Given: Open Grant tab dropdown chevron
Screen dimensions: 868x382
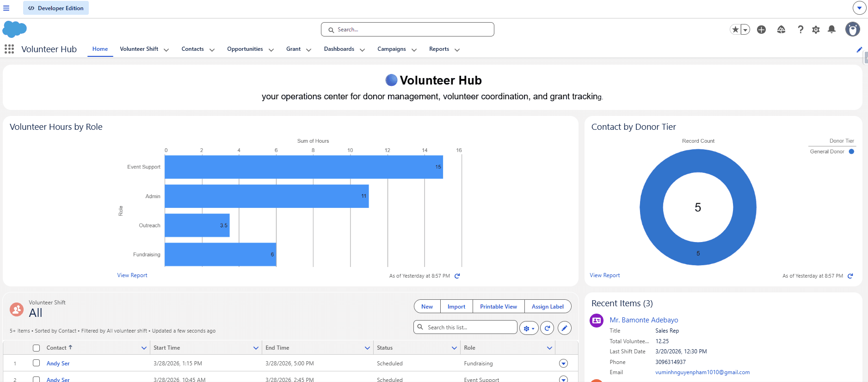Looking at the screenshot, I should tap(309, 49).
